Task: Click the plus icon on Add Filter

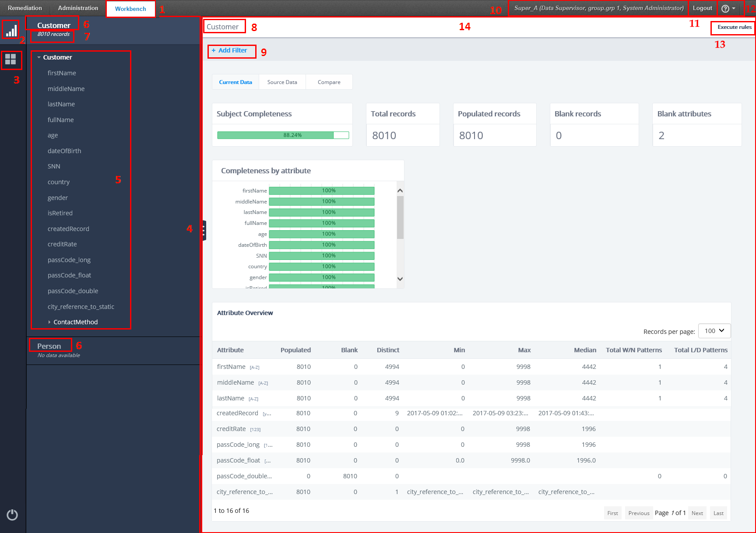Action: tap(214, 50)
